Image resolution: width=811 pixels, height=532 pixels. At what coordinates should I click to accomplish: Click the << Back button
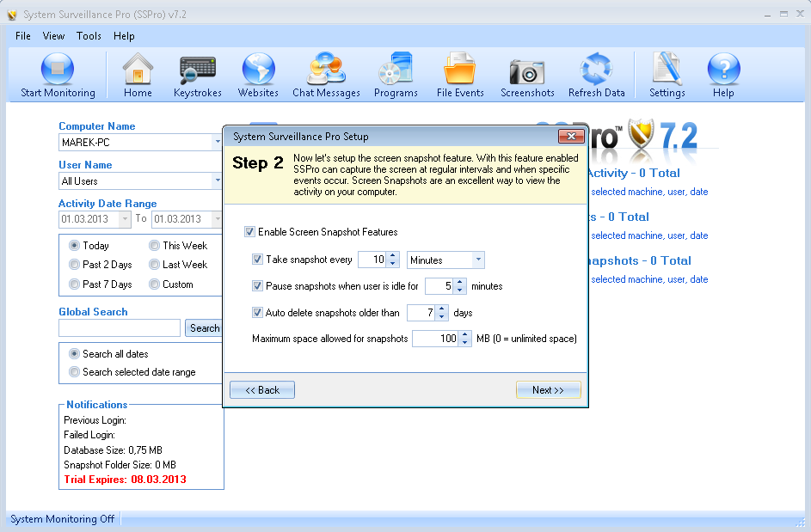coord(262,390)
